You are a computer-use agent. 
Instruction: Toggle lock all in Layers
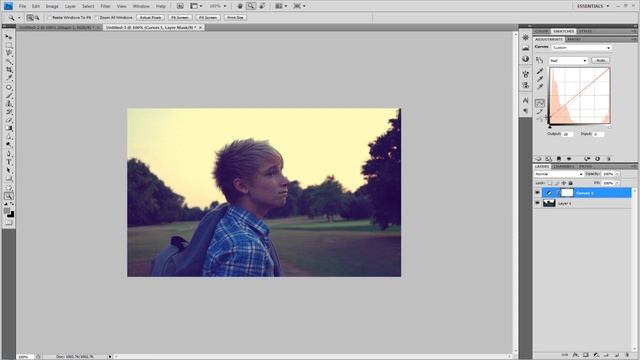(570, 183)
